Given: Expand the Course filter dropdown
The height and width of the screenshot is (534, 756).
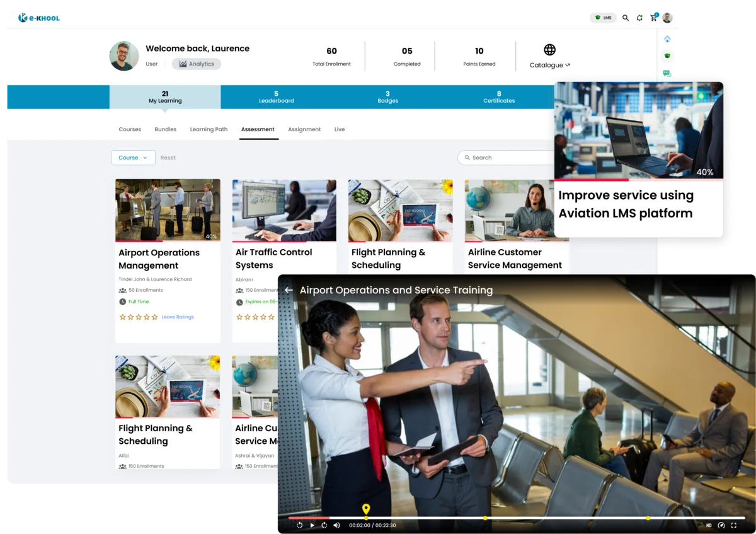Looking at the screenshot, I should click(x=133, y=158).
